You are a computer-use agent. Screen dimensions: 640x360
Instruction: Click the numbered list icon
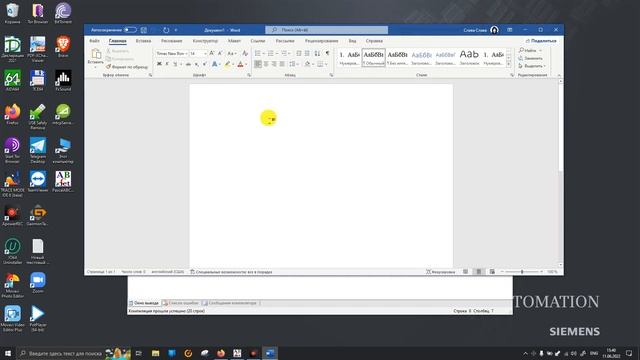coord(270,53)
